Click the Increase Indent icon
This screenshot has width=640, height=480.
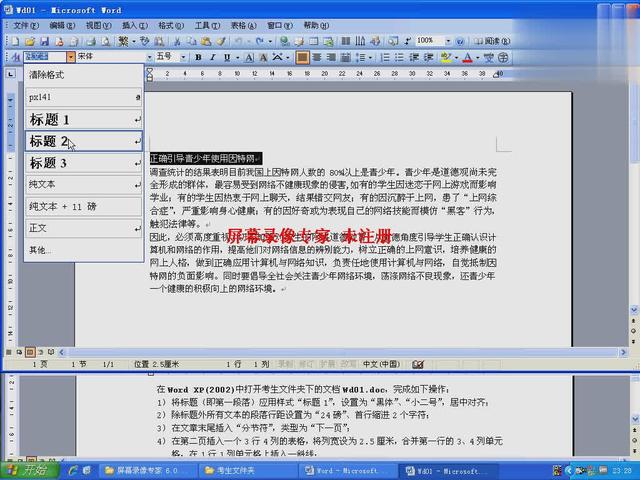[x=428, y=57]
